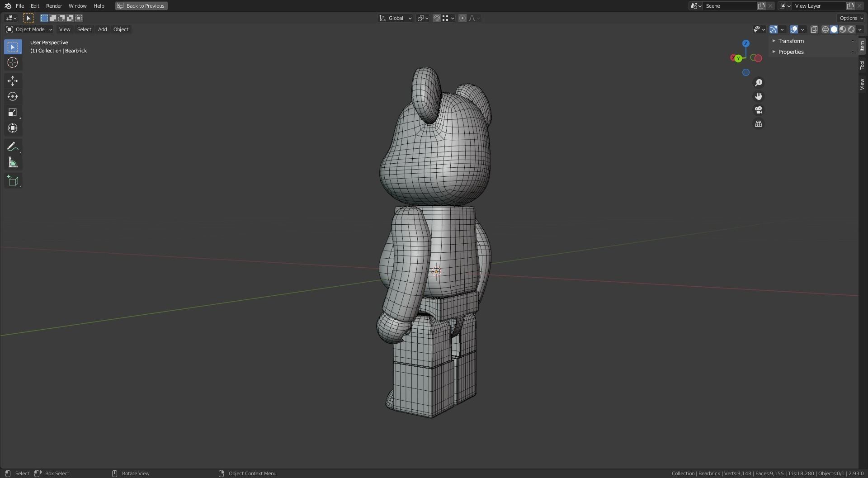
Task: Enable wireframe viewport shading
Action: (825, 29)
